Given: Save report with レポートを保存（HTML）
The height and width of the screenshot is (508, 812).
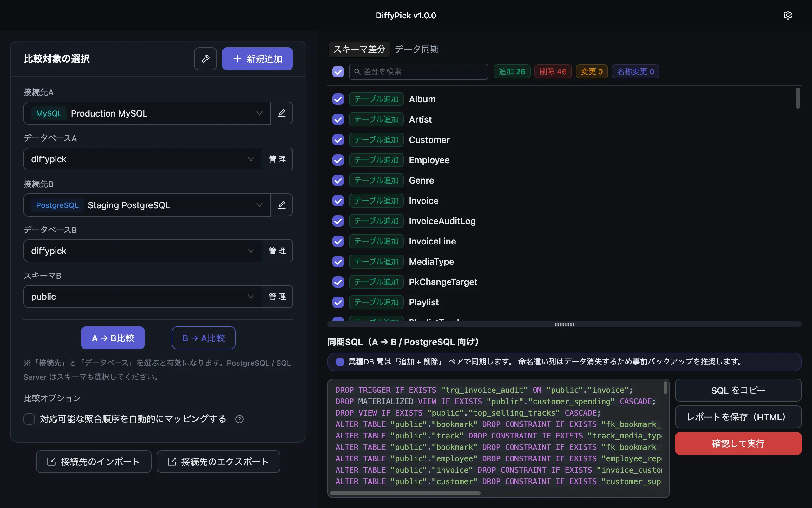Looking at the screenshot, I should pyautogui.click(x=738, y=417).
